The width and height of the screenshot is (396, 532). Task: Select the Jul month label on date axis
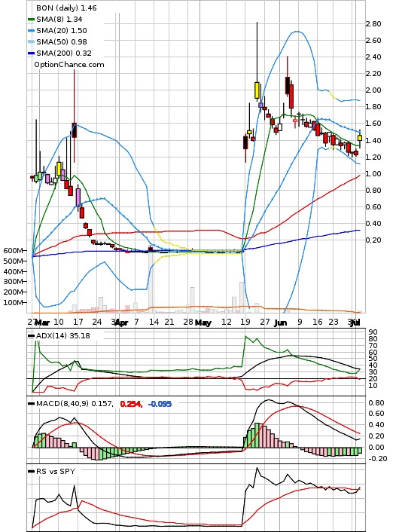pos(356,323)
